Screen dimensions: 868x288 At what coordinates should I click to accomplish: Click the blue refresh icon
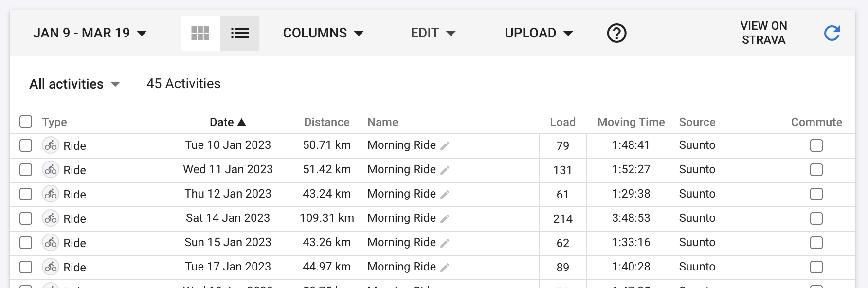pos(832,33)
